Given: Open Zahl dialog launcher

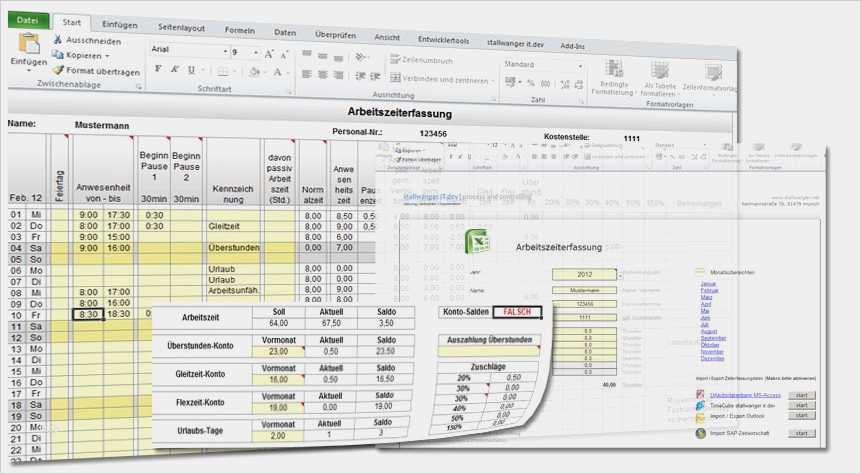Looking at the screenshot, I should click(582, 101).
